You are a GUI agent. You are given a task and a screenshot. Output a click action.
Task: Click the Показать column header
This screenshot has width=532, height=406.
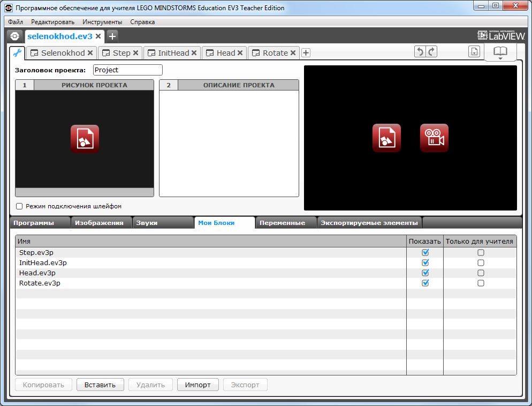point(425,242)
